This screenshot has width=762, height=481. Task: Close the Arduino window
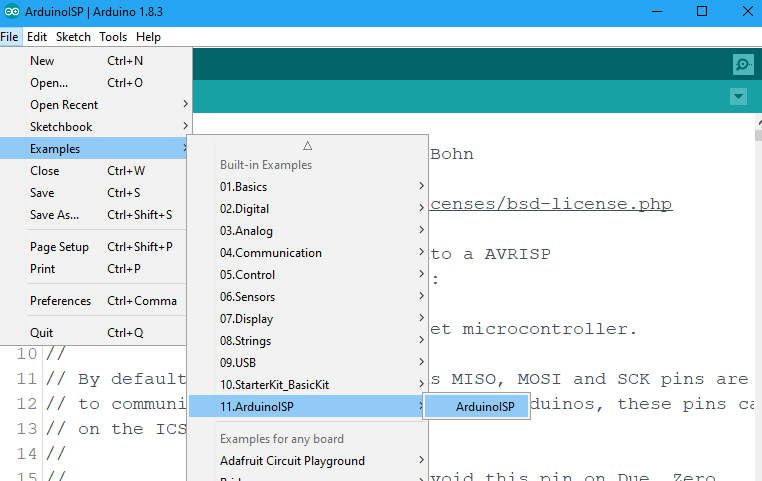pyautogui.click(x=747, y=12)
